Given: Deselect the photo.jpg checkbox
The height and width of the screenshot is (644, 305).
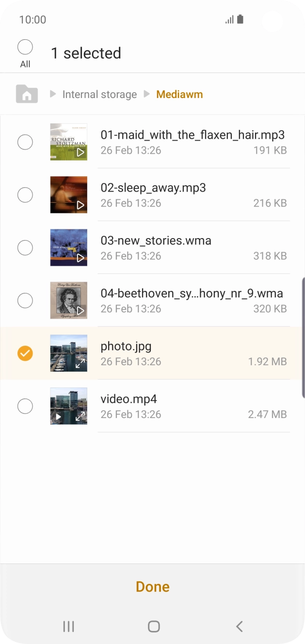Looking at the screenshot, I should (25, 353).
